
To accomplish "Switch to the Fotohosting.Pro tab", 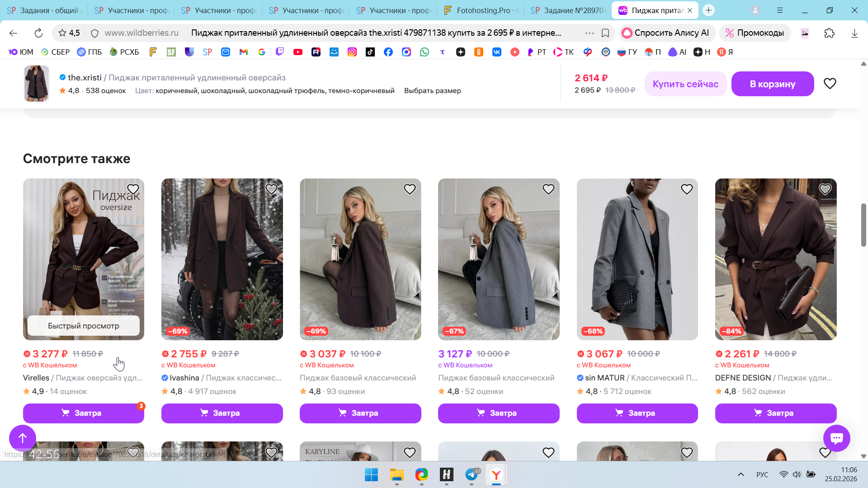I will (481, 10).
